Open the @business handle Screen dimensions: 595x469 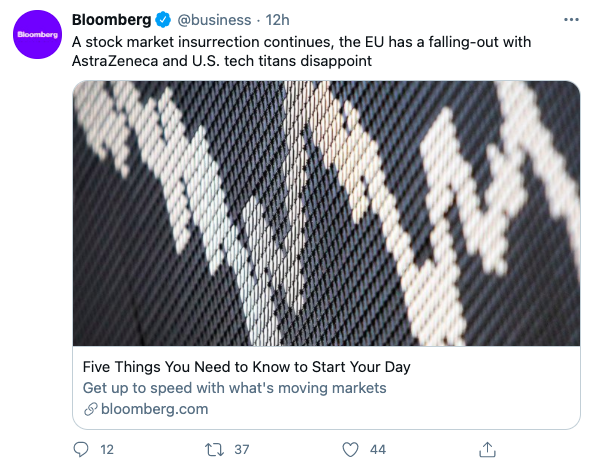tap(214, 20)
